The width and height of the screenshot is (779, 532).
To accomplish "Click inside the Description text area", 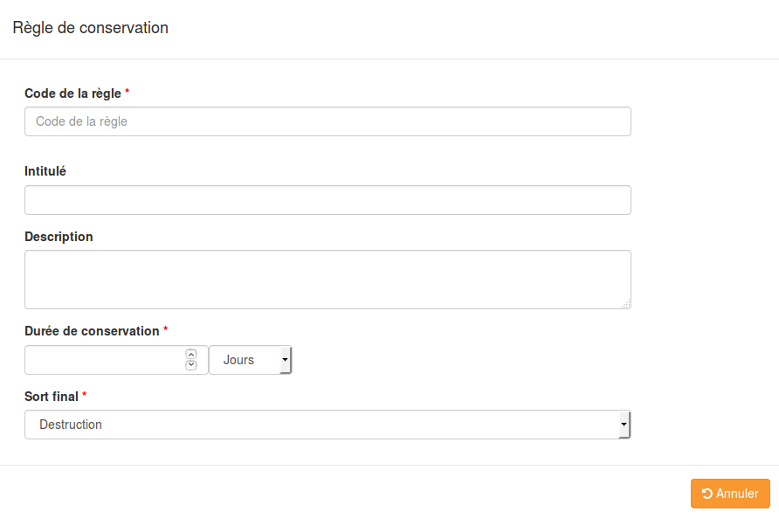I will pyautogui.click(x=327, y=280).
